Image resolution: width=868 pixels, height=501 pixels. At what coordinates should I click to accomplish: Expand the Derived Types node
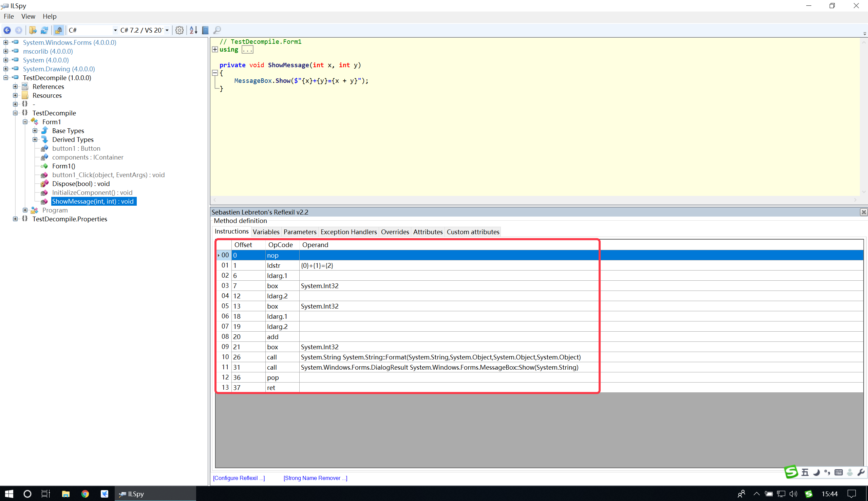[35, 140]
